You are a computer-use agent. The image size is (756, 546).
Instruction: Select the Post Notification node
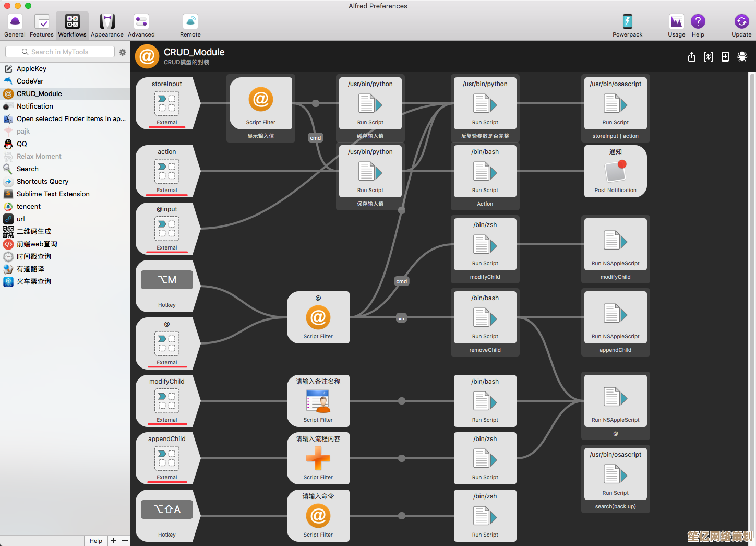[615, 171]
